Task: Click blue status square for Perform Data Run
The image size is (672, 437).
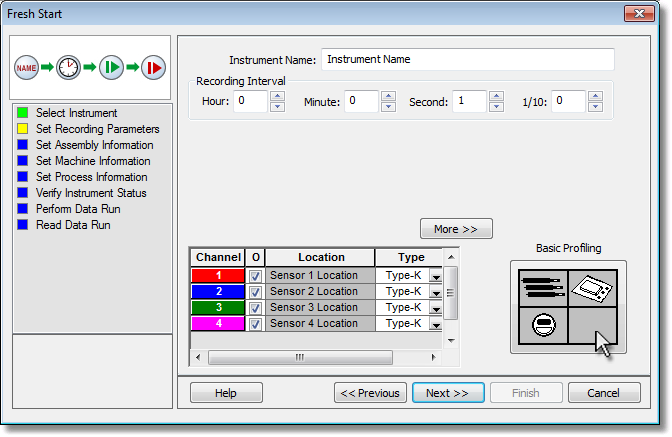Action: coord(23,209)
